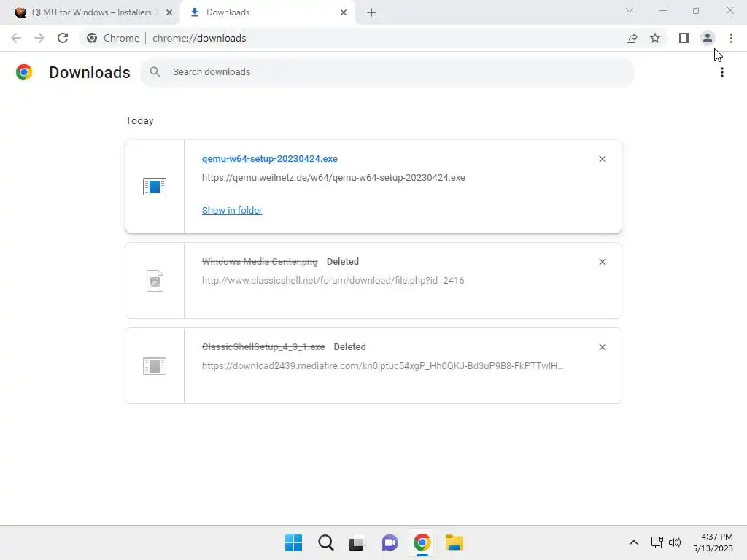Click the classicshell.net source URL text
The width and height of the screenshot is (747, 560).
coord(333,281)
